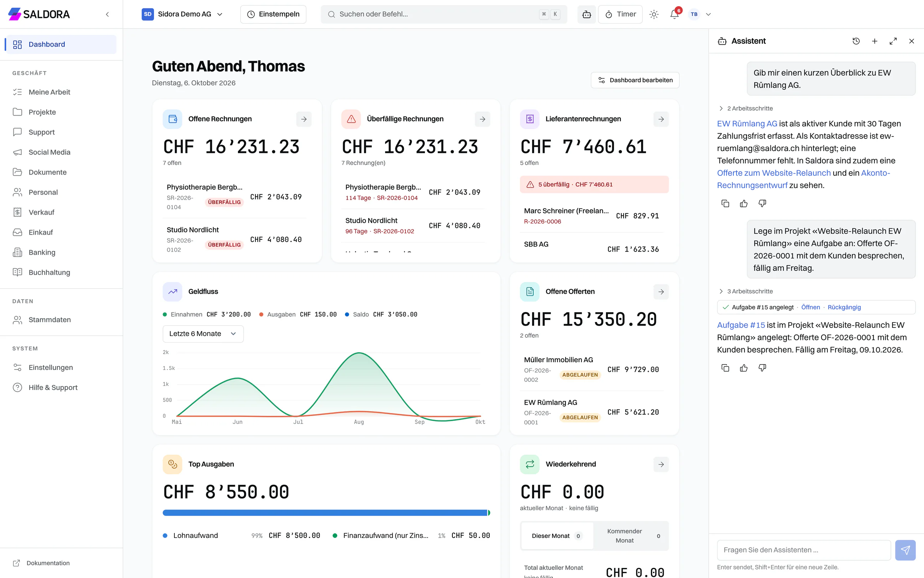Switch to the Kommender Monat tab
This screenshot has width=924, height=578.
tap(631, 536)
